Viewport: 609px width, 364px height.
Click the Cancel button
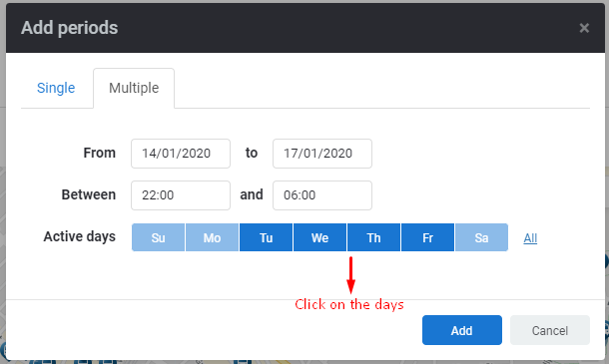[550, 330]
